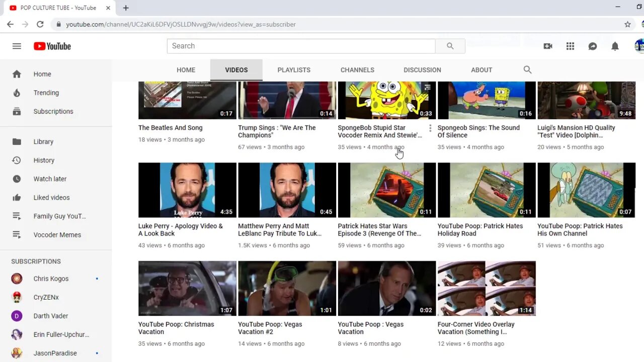Open the account avatar menu
The width and height of the screenshot is (644, 362).
[639, 46]
